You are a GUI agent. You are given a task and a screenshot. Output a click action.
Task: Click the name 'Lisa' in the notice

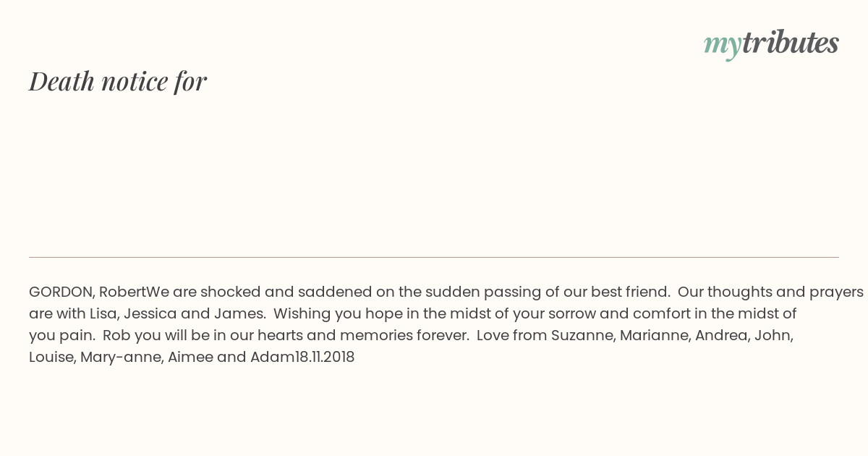pos(103,314)
